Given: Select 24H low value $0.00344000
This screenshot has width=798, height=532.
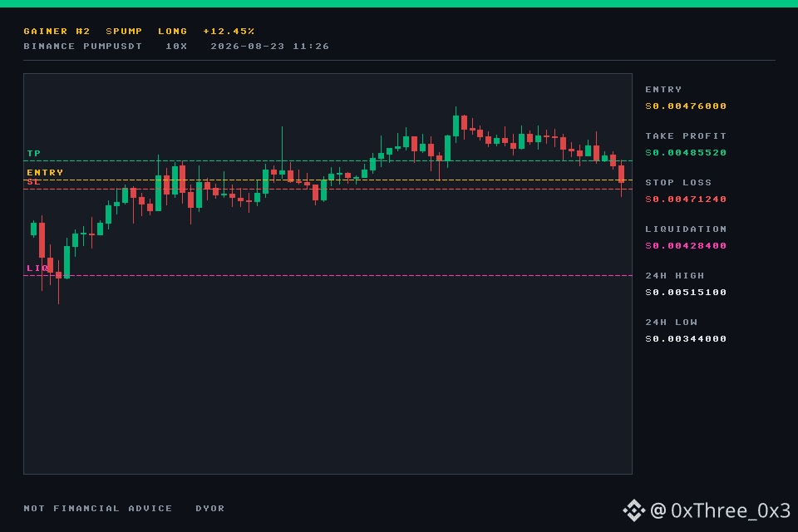Looking at the screenshot, I should pyautogui.click(x=686, y=338).
